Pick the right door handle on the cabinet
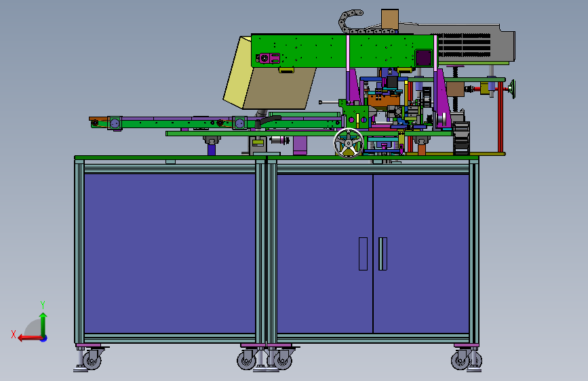 click(x=383, y=254)
